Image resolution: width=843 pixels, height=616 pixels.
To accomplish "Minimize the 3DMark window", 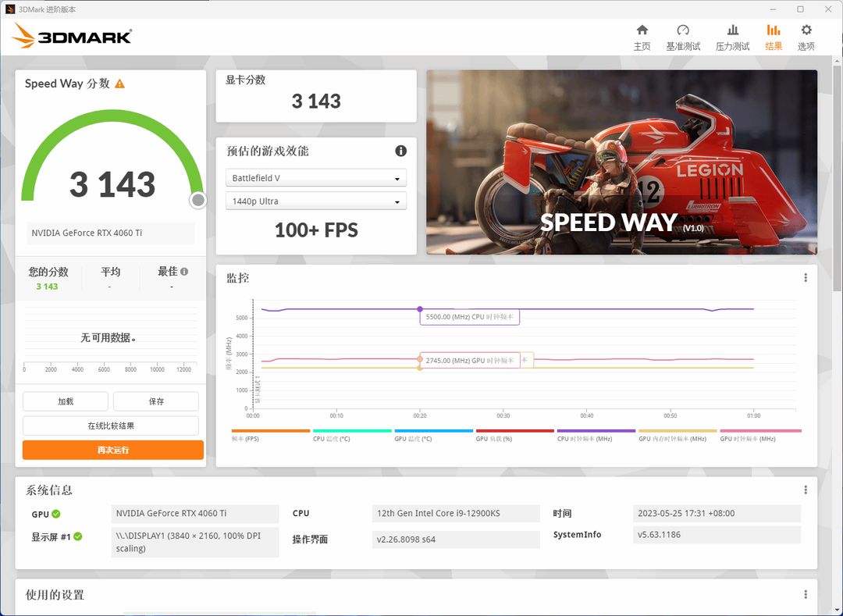I will coord(773,9).
